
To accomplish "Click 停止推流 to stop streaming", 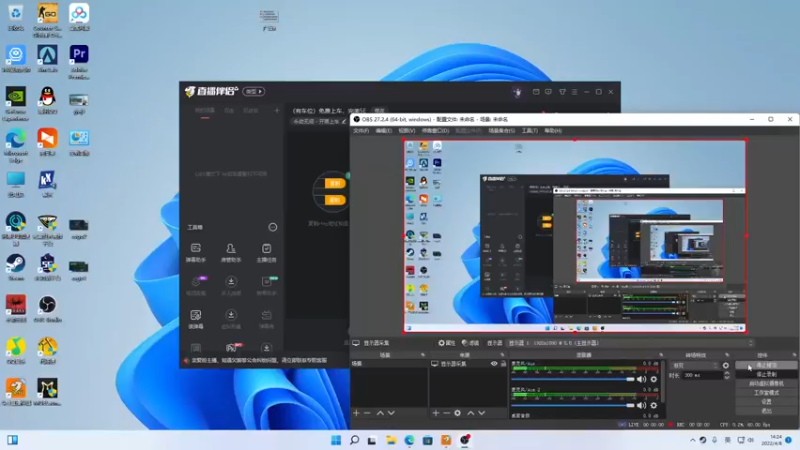I will click(x=766, y=365).
